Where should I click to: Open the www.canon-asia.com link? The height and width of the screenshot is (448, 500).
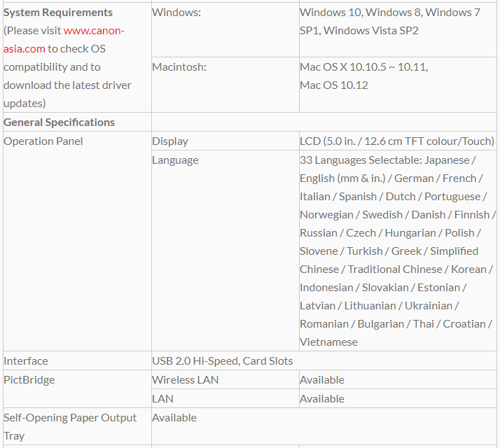pos(94,31)
